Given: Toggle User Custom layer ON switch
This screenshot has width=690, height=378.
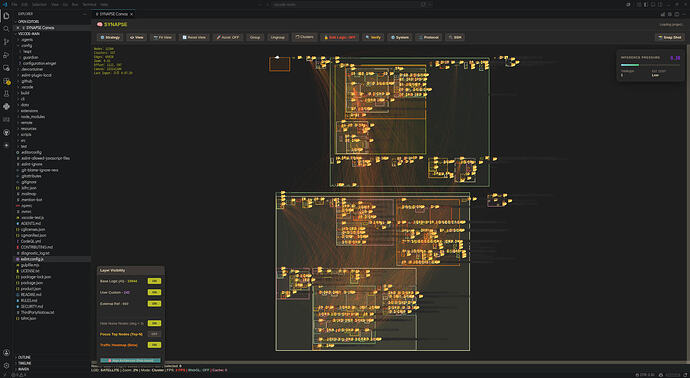Looking at the screenshot, I should coord(154,292).
